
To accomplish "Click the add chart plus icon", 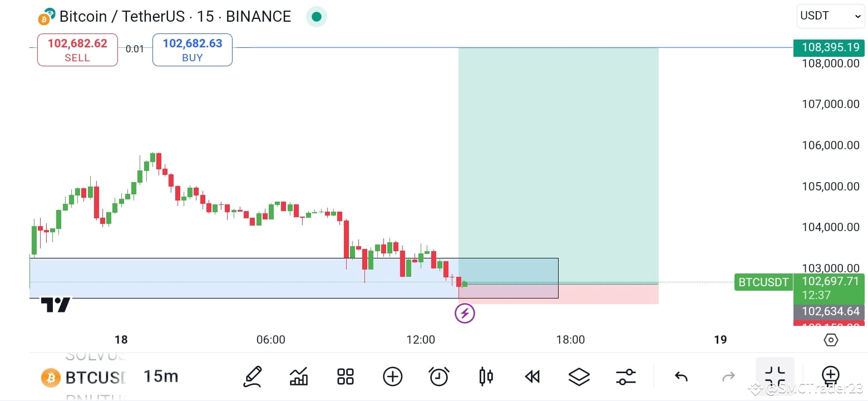I will 392,376.
